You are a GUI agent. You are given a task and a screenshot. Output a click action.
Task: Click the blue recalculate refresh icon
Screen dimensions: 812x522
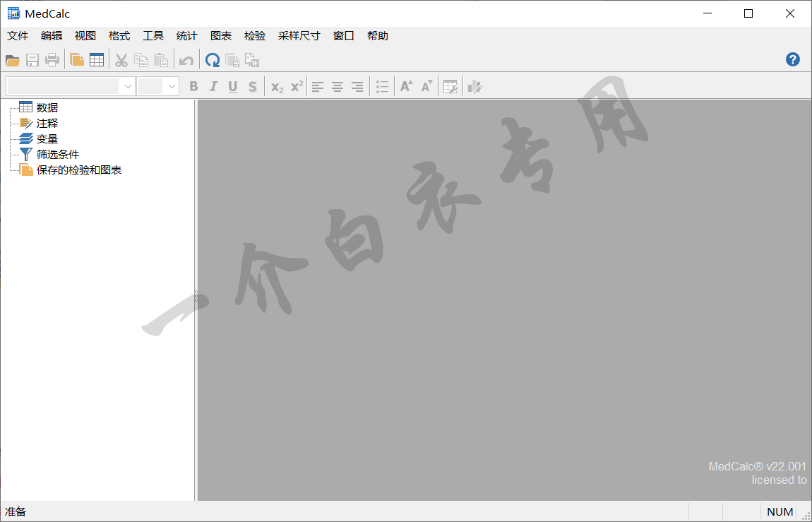point(212,60)
